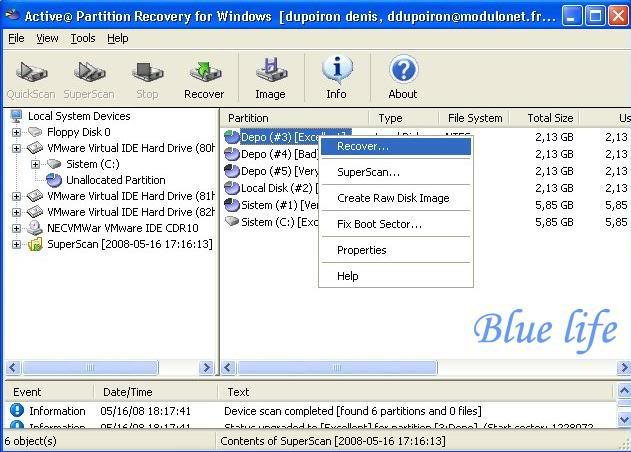Select the Unallocated Partition tree item

[x=116, y=180]
